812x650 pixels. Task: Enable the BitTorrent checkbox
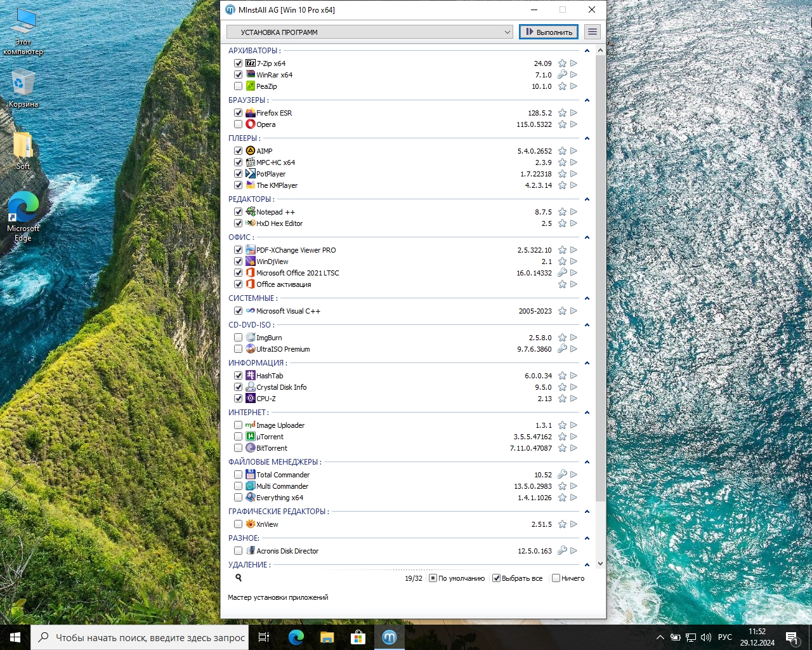(238, 448)
